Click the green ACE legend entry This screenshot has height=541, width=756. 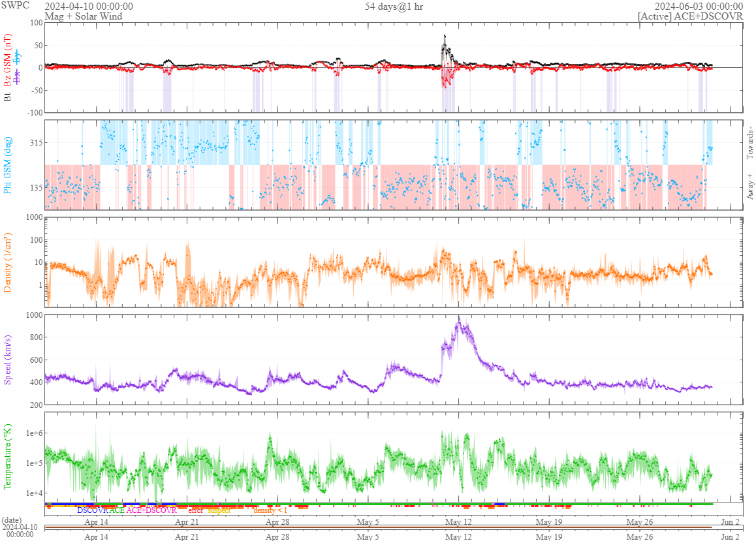[117, 510]
